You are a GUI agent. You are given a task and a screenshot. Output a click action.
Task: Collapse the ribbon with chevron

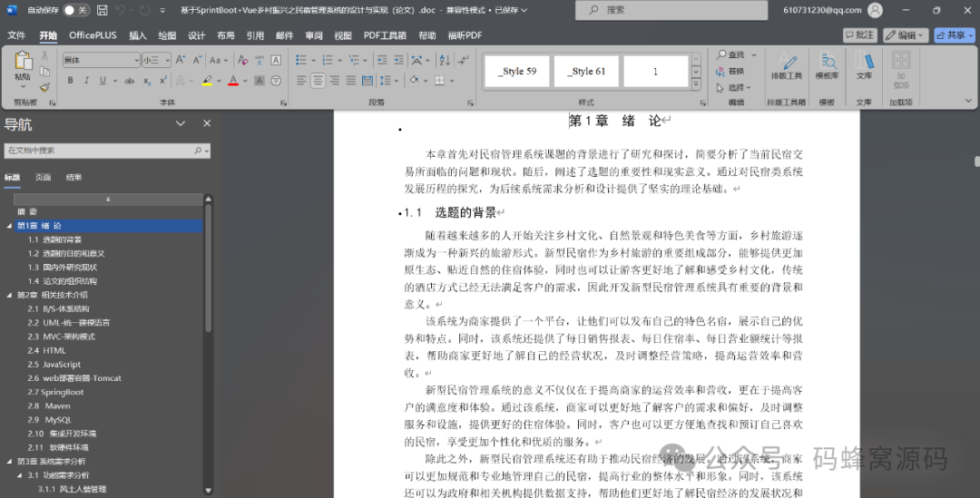point(968,101)
